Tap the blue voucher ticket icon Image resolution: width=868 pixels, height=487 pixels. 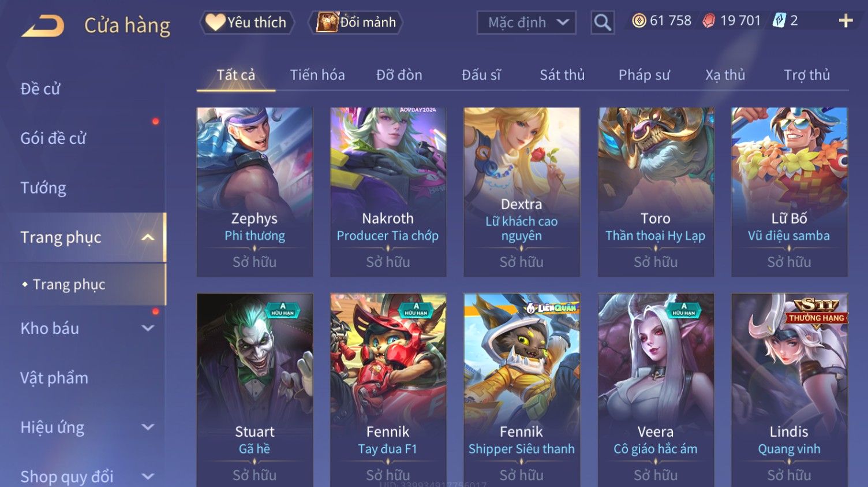pos(779,21)
